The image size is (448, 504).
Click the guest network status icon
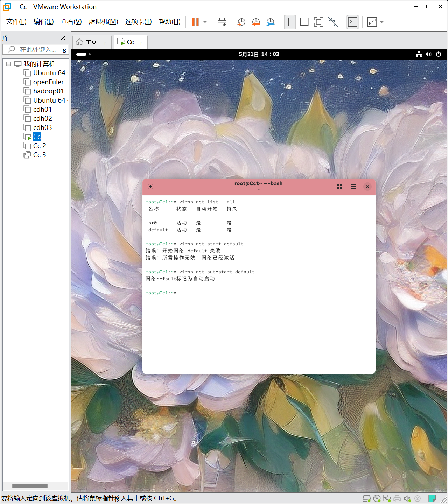pos(419,54)
